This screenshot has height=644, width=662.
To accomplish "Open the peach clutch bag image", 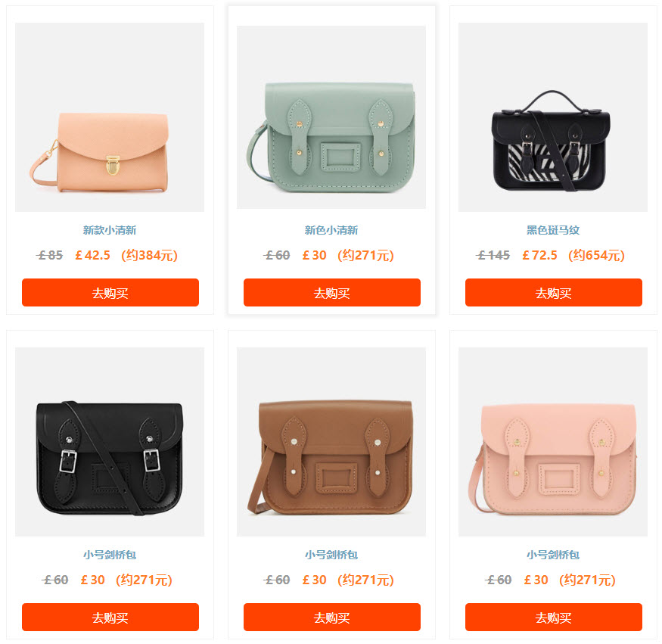I will coord(110,117).
